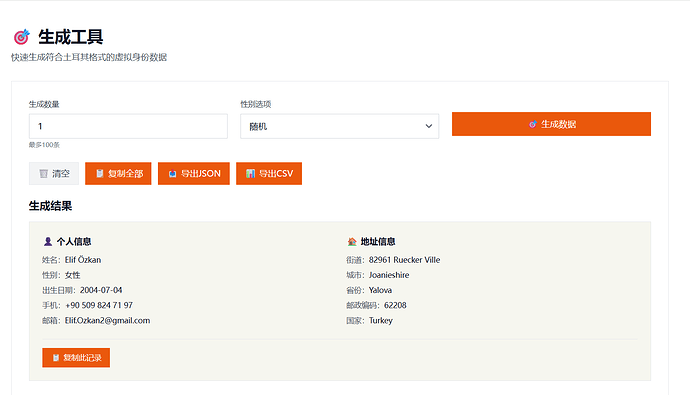Click the person icon beside 个人信息
This screenshot has height=395, width=690.
tap(48, 241)
